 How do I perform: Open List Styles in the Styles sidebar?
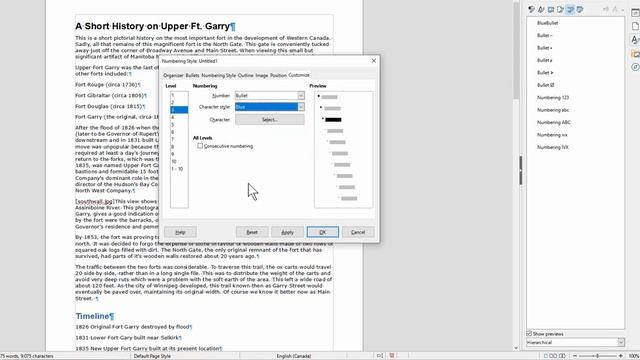(x=570, y=9)
